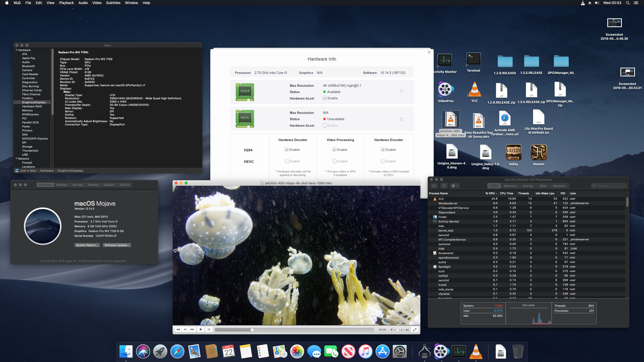Click the Activity Monitor search field
Screen dimensions: 644x362
tap(609, 186)
